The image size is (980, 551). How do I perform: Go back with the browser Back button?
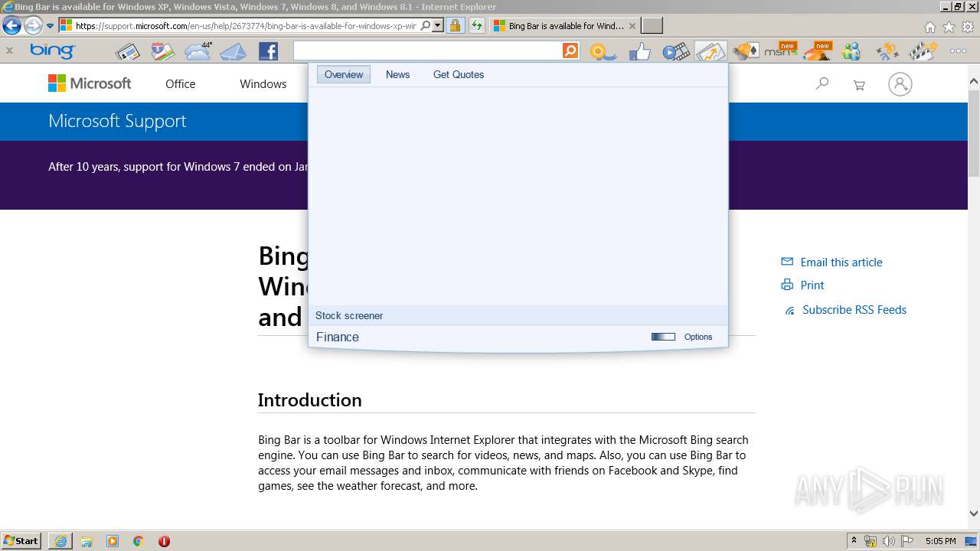pyautogui.click(x=11, y=25)
